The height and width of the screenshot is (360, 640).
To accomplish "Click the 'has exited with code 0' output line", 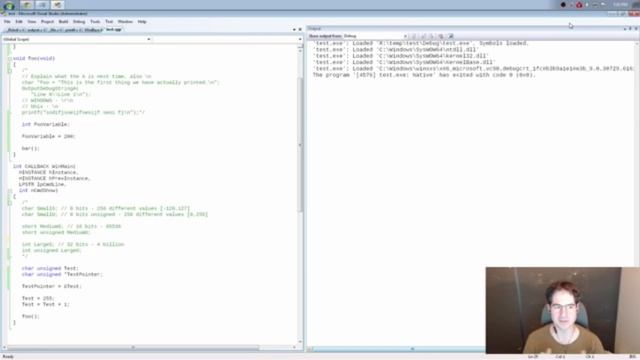I will tap(424, 75).
